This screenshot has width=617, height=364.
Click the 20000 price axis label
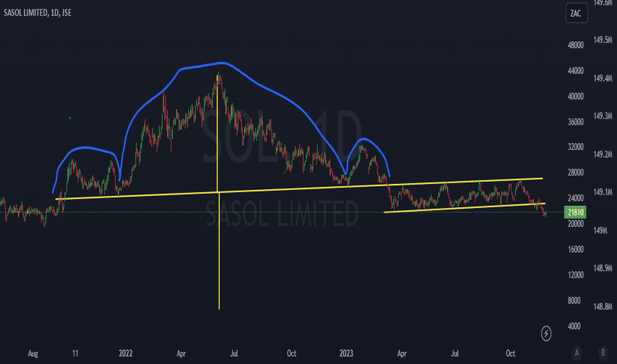576,224
